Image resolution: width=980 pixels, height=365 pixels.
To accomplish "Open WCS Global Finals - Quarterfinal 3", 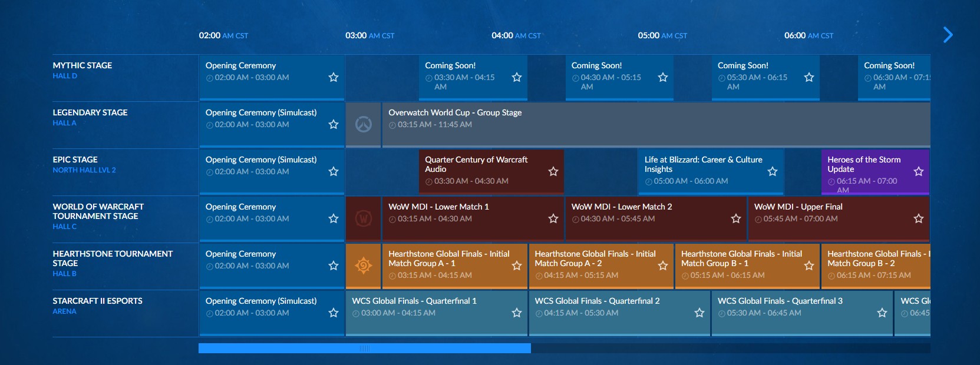I will [802, 313].
